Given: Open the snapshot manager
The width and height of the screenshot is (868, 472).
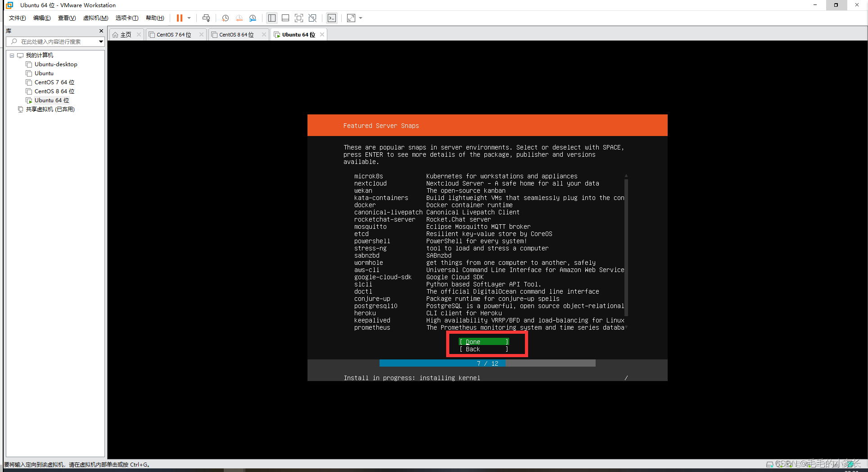Looking at the screenshot, I should (253, 18).
